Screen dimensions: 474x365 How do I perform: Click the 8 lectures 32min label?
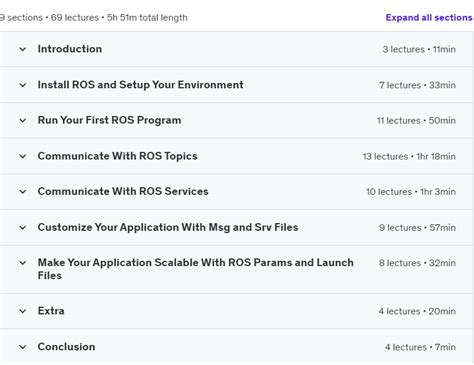[x=417, y=263]
